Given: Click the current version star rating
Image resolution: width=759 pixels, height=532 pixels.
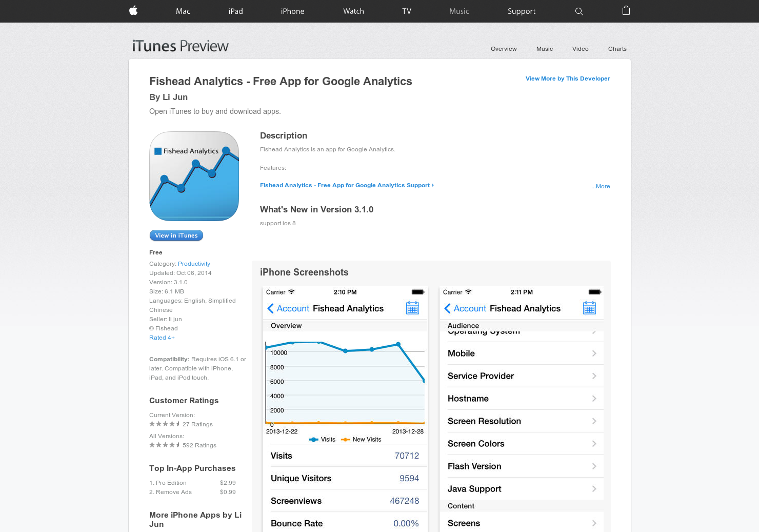Looking at the screenshot, I should pos(165,424).
